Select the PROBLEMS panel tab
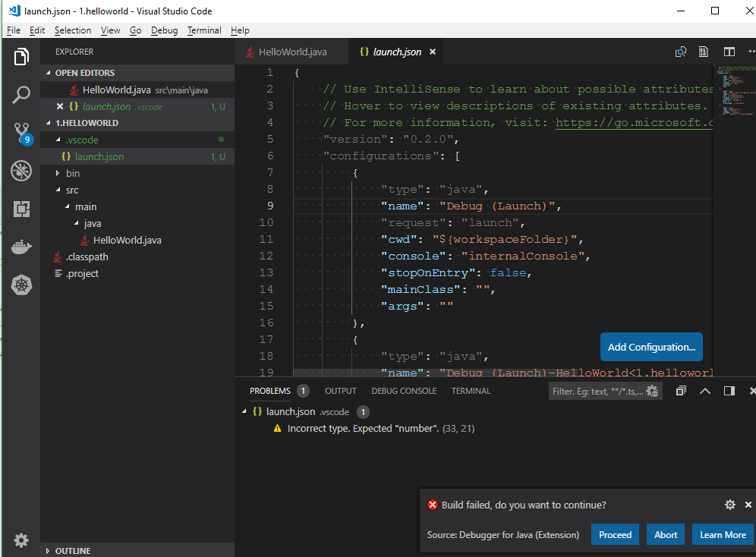756x557 pixels. [270, 391]
